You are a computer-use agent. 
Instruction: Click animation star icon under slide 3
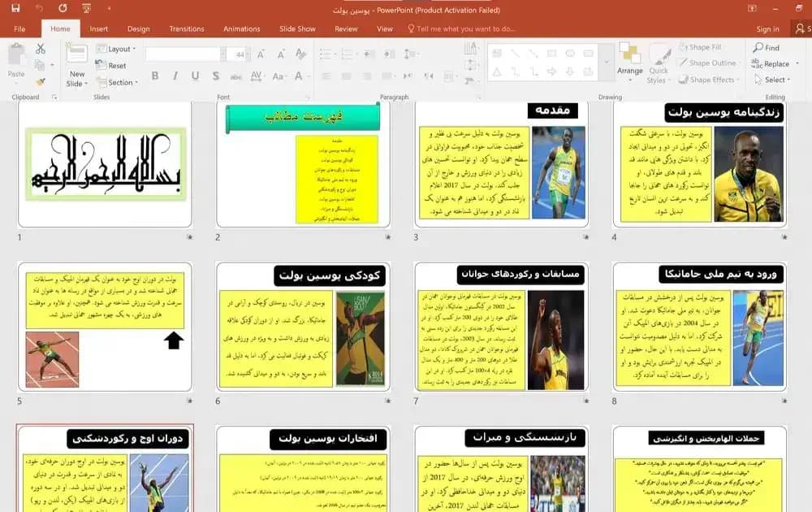[x=586, y=236]
